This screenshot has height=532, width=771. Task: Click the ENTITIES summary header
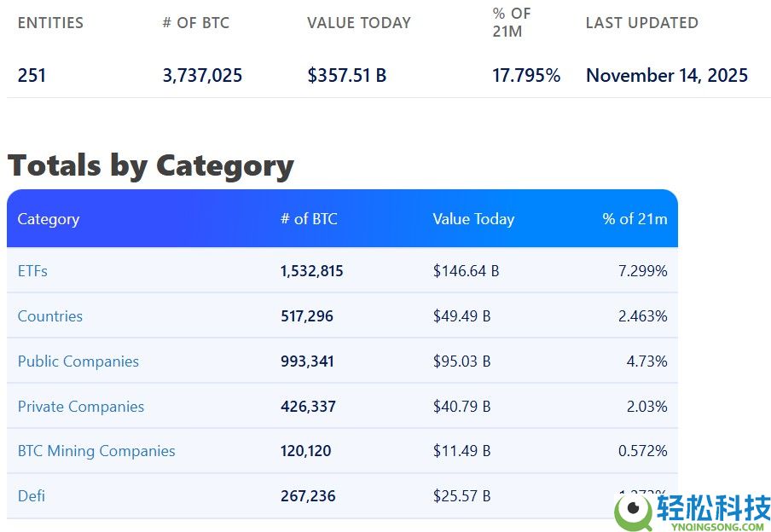click(x=50, y=23)
